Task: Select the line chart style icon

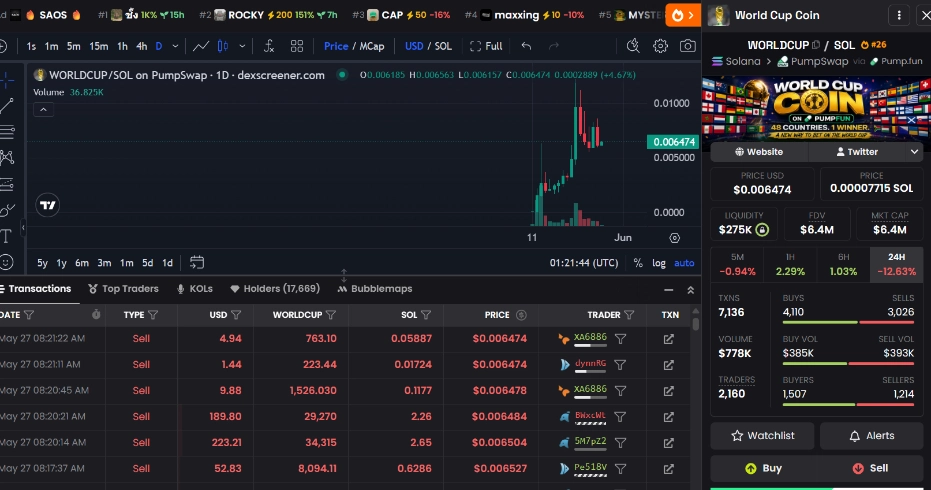Action: tap(201, 46)
